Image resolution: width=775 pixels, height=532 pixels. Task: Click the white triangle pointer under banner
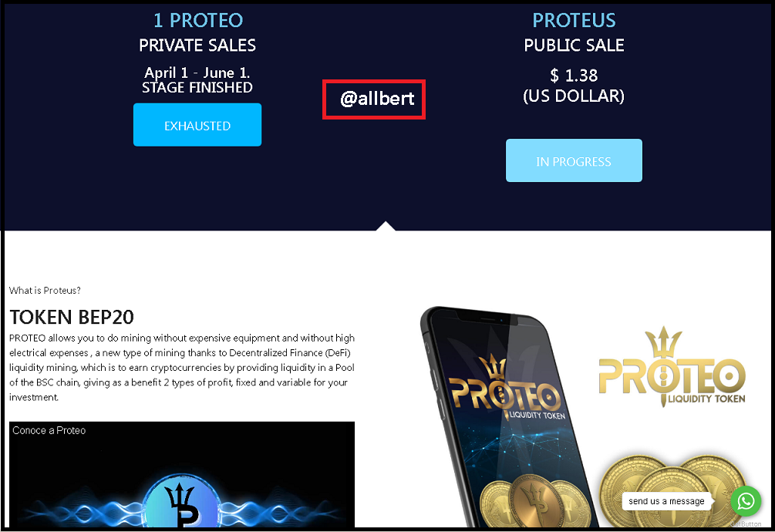(x=386, y=226)
